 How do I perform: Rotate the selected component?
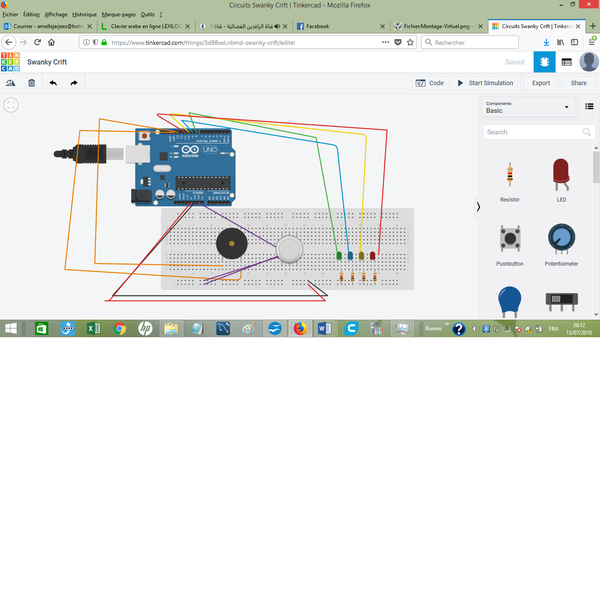pyautogui.click(x=10, y=83)
